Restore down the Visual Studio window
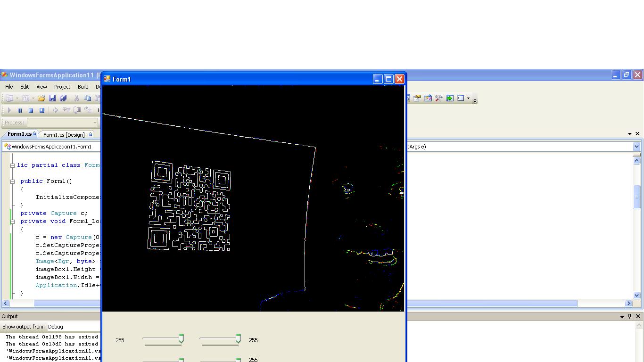This screenshot has height=362, width=644. (626, 75)
